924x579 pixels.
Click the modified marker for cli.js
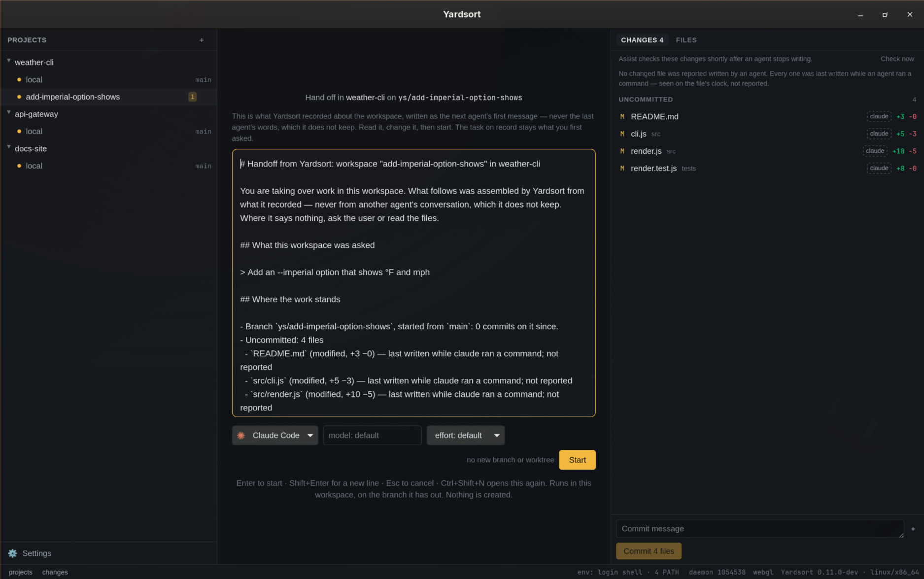(x=622, y=134)
